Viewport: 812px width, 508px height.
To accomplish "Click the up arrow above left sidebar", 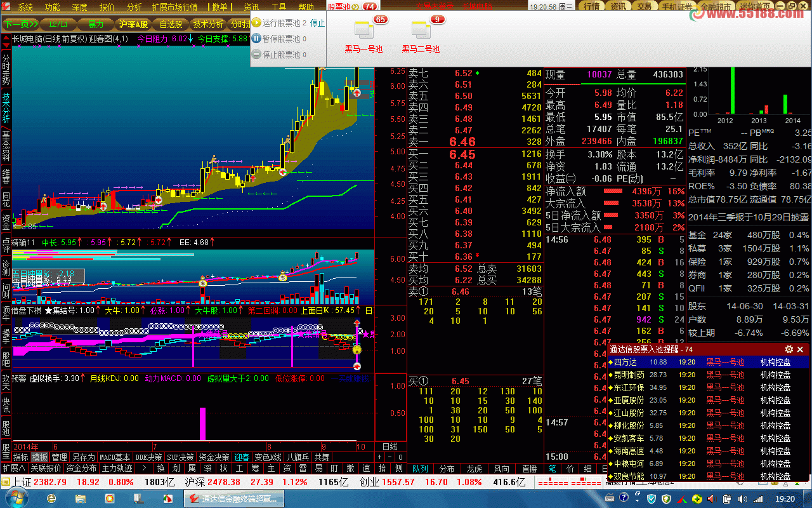I will (x=6, y=39).
